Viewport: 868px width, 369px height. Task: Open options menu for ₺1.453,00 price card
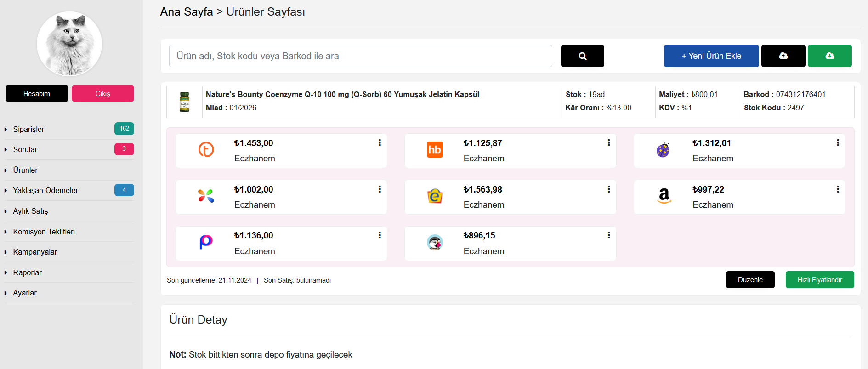click(380, 143)
